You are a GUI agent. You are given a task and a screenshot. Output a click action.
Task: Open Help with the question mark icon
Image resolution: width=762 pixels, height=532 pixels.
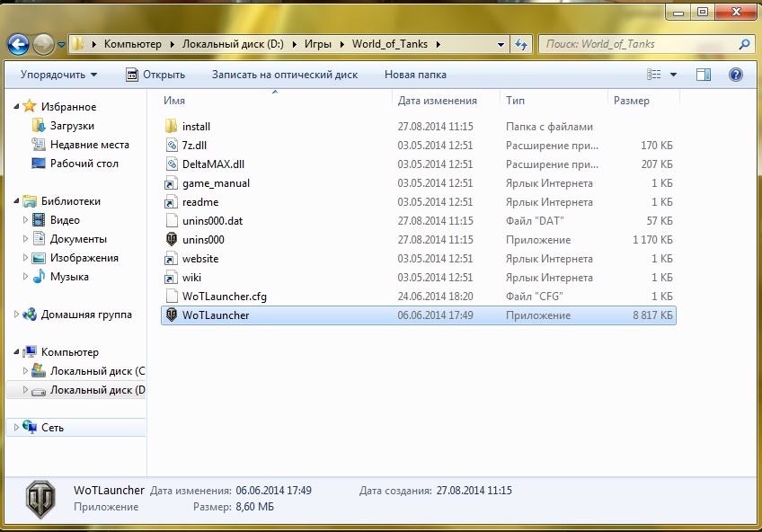pyautogui.click(x=735, y=75)
